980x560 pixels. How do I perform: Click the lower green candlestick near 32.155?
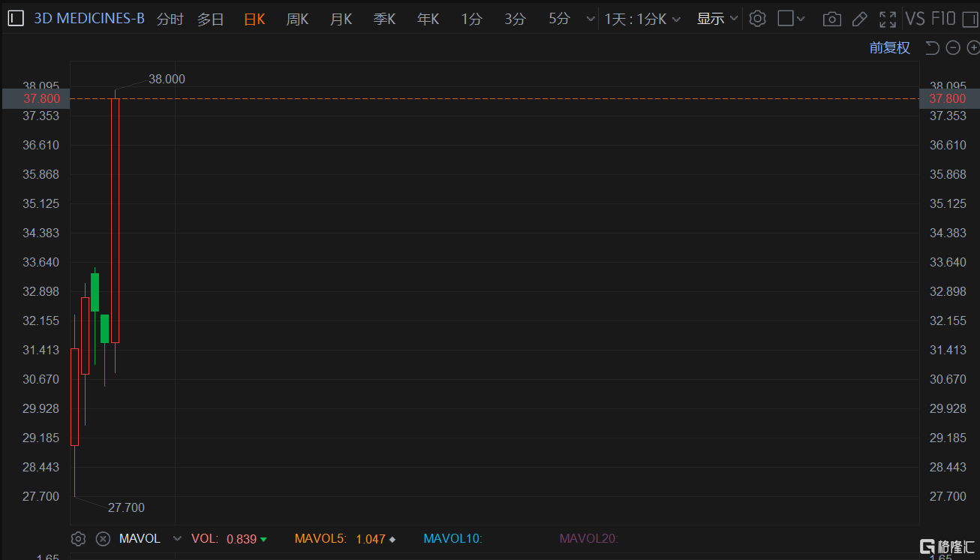pyautogui.click(x=104, y=329)
